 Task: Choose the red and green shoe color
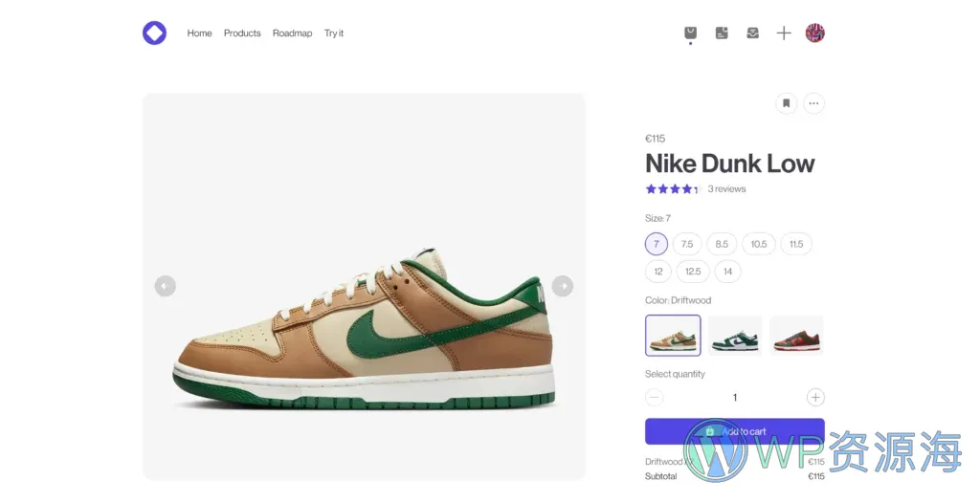point(796,336)
